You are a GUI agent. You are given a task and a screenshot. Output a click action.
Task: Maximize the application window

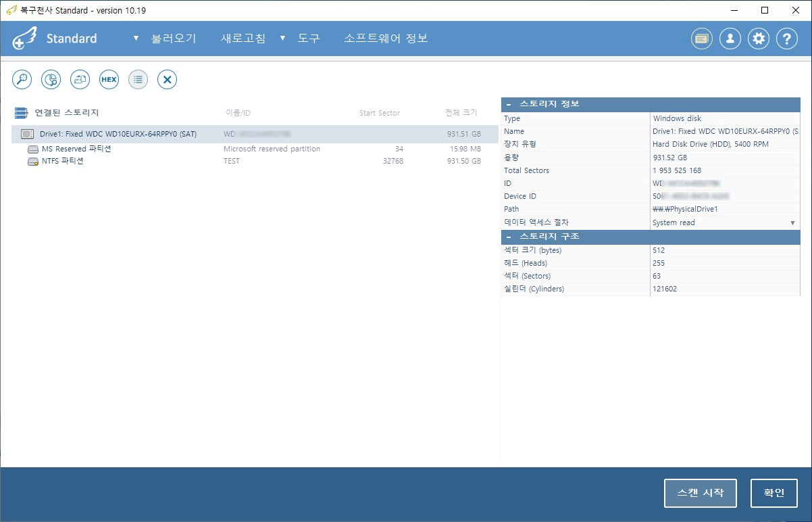click(765, 10)
